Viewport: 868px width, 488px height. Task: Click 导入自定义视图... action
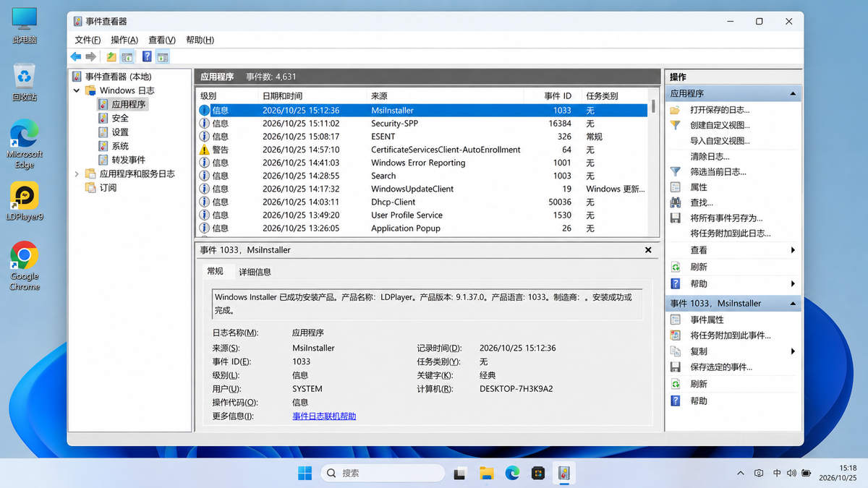pos(720,141)
